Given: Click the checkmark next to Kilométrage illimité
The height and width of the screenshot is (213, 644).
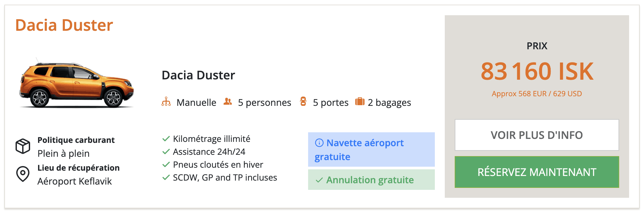Looking at the screenshot, I should (166, 139).
